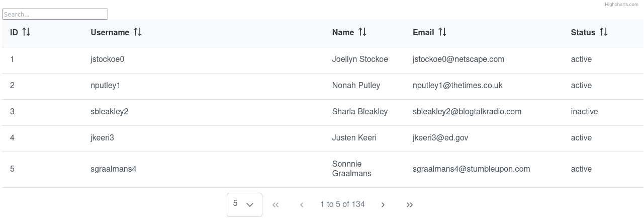Screen dimensions: 644x220
Task: Select the row for jstockoe0
Action: (x=108, y=59)
